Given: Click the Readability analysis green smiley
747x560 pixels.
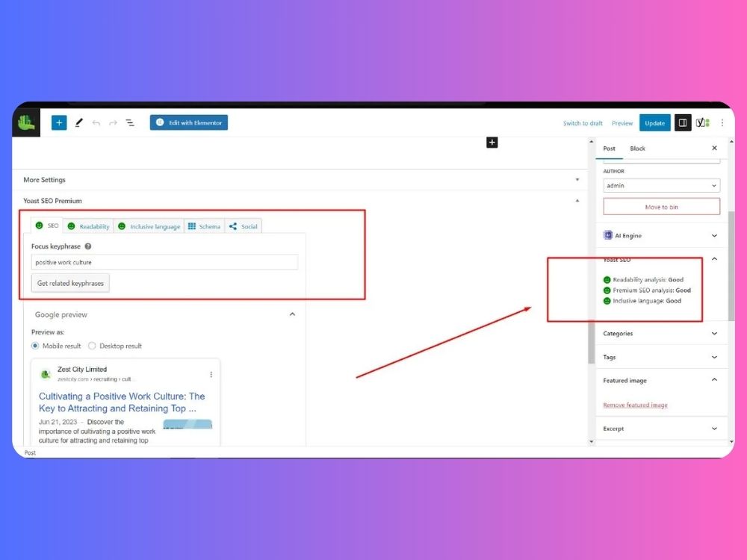Looking at the screenshot, I should [607, 280].
